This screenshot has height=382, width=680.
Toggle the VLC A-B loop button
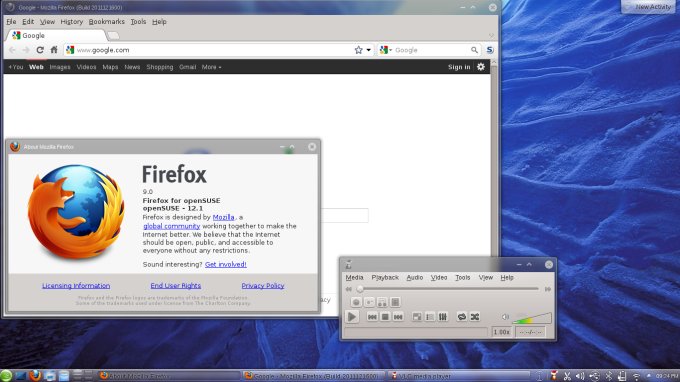pyautogui.click(x=382, y=302)
